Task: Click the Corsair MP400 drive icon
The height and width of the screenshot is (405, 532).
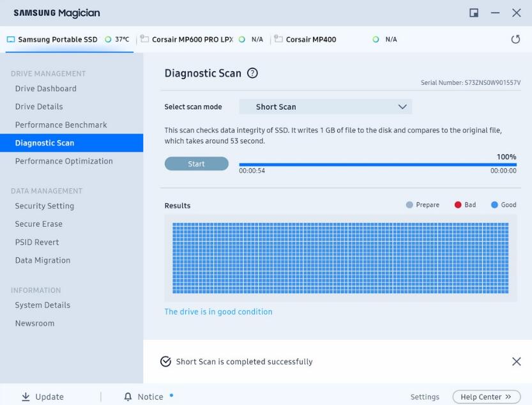Action: coord(278,40)
